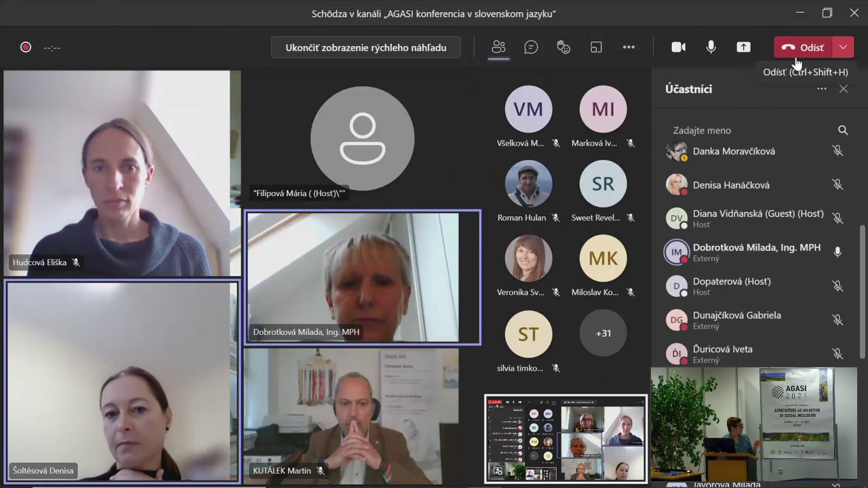
Task: Open the more actions ellipsis in toolbar
Action: [x=629, y=47]
